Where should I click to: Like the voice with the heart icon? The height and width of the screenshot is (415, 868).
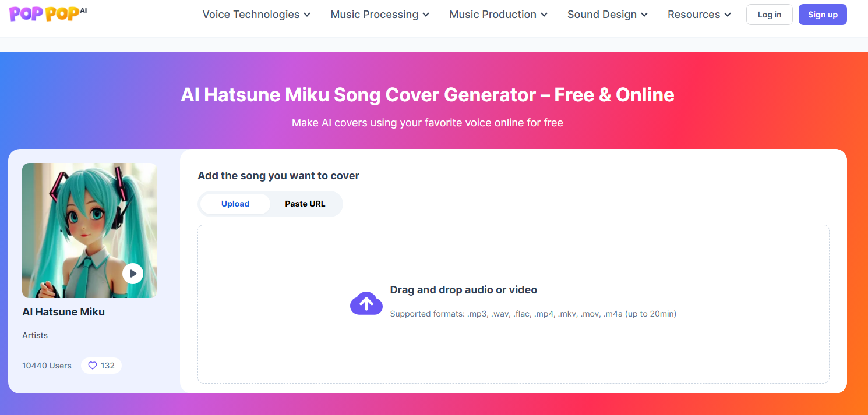(92, 366)
